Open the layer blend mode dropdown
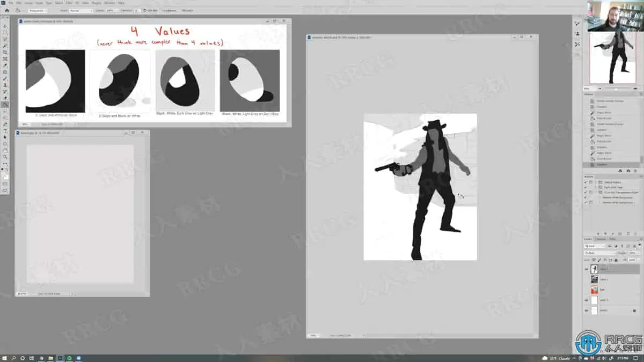644x362 pixels. point(599,253)
